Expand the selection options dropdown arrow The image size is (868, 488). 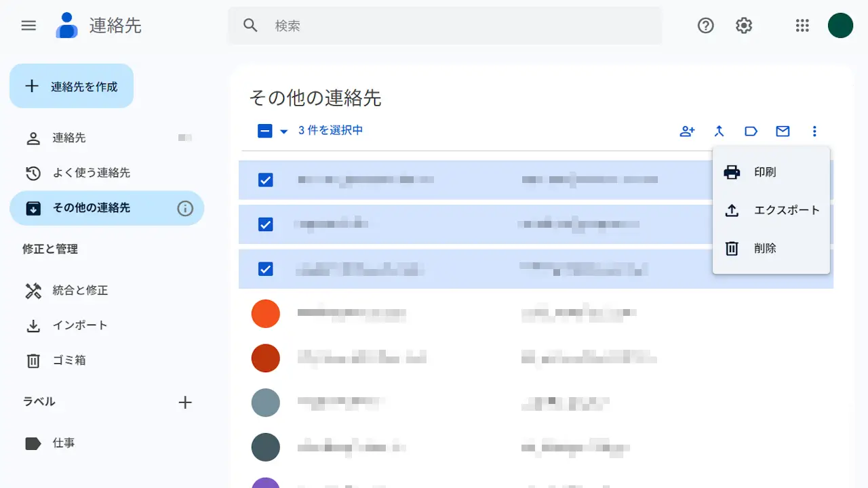coord(284,131)
